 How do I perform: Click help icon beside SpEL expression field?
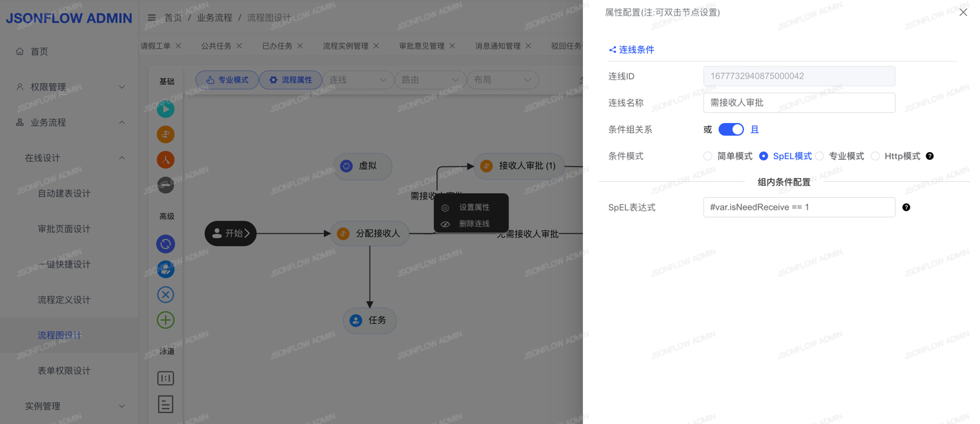click(906, 207)
